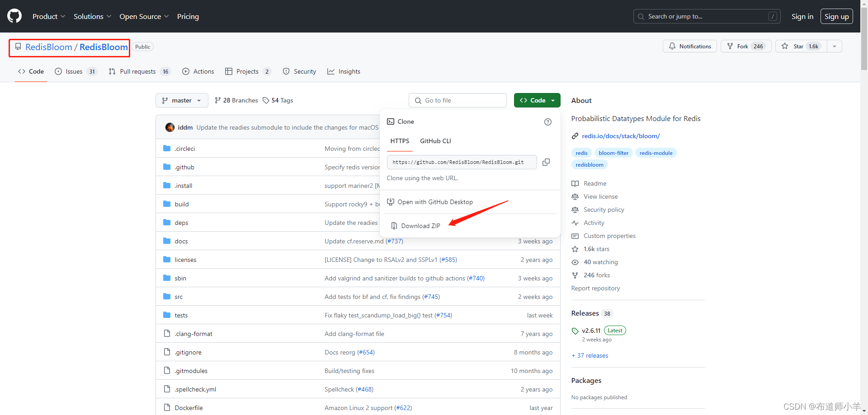
Task: View the 28 Branches list
Action: coord(236,100)
